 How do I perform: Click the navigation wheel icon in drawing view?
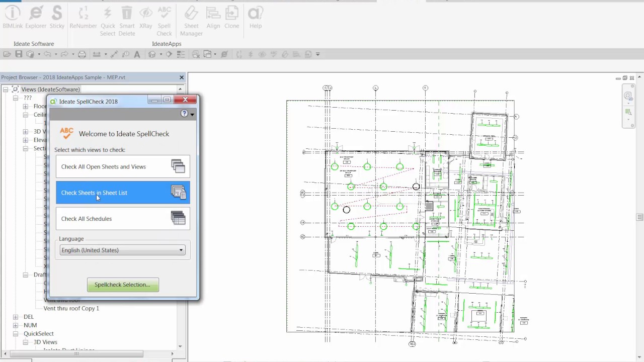(628, 96)
